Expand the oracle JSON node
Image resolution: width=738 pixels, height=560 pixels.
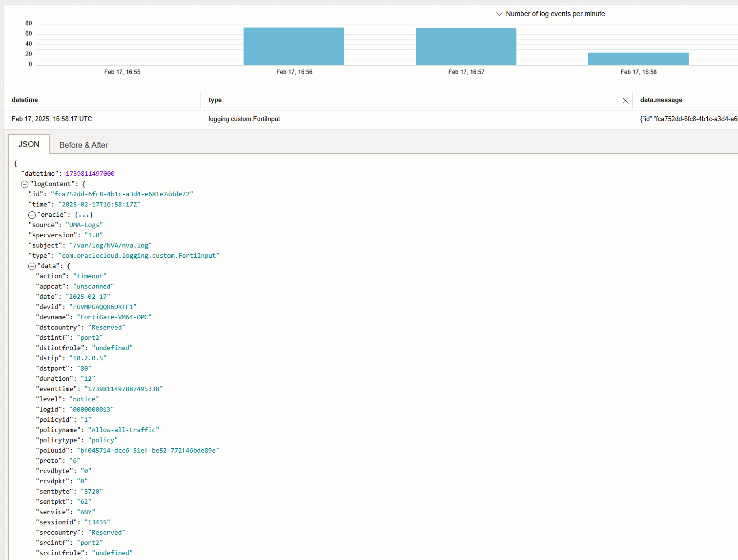click(x=32, y=215)
